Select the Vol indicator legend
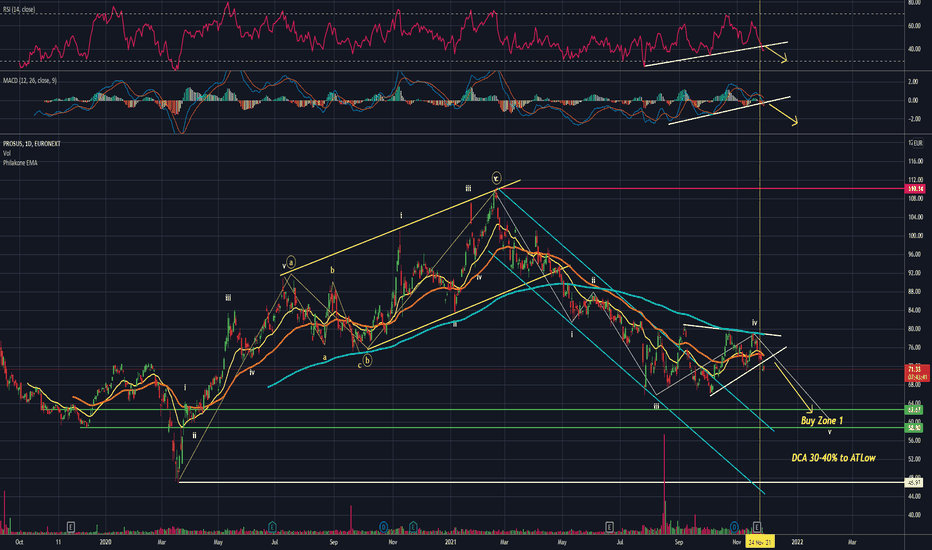The height and width of the screenshot is (550, 932). (x=7, y=153)
